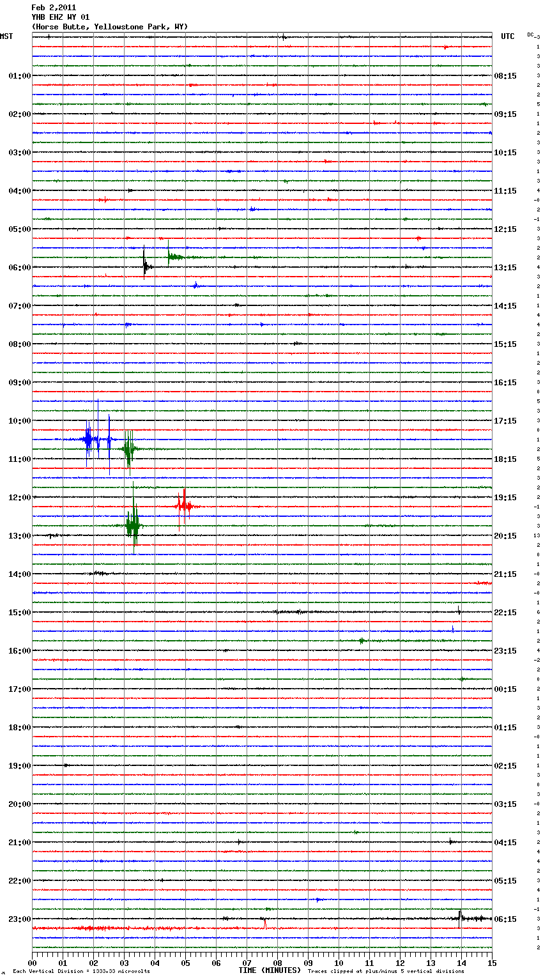Screen dimensions: 543x980
Task: Click the 17:15 UTC time label
Action: pyautogui.click(x=505, y=421)
